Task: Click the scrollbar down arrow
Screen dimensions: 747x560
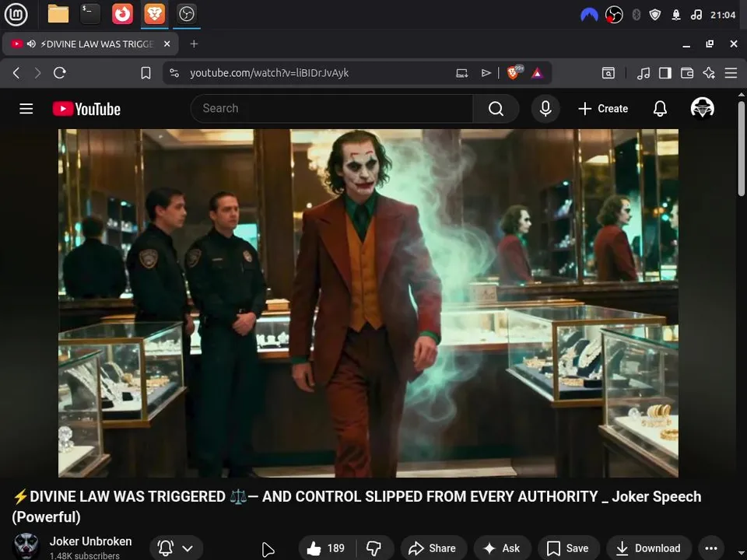Action: (742, 553)
